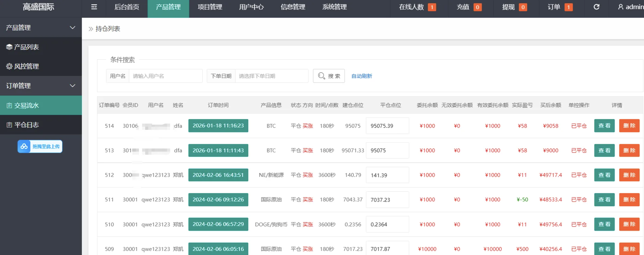
Task: Switch to the 系统管理 tab
Action: 334,7
